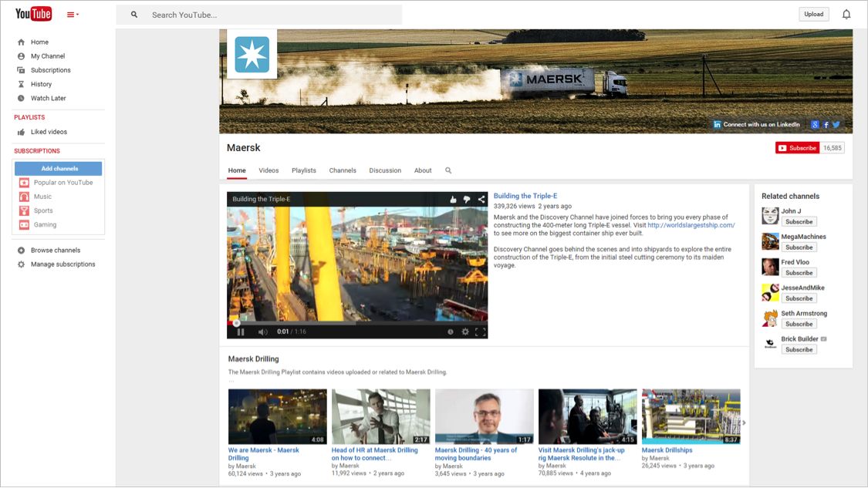Expand playlist description ellipsis
Screen dimensions: 868x488
pos(231,381)
